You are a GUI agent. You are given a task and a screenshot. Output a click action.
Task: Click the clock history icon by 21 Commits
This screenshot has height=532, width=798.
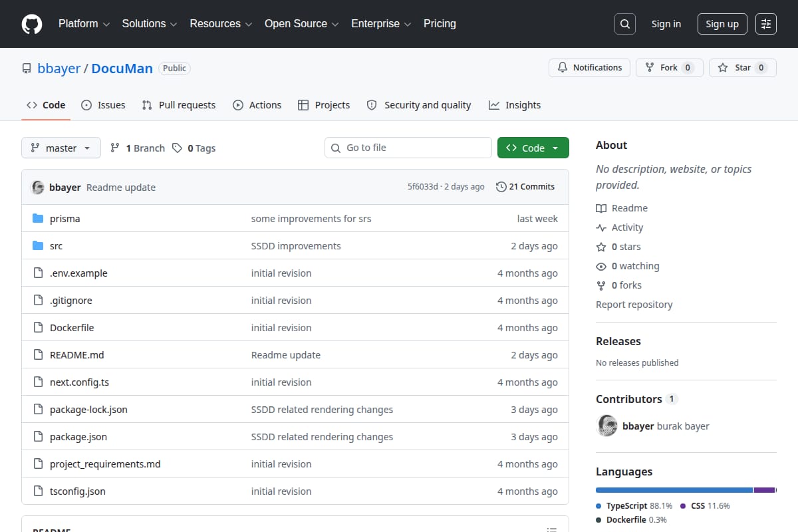click(501, 187)
